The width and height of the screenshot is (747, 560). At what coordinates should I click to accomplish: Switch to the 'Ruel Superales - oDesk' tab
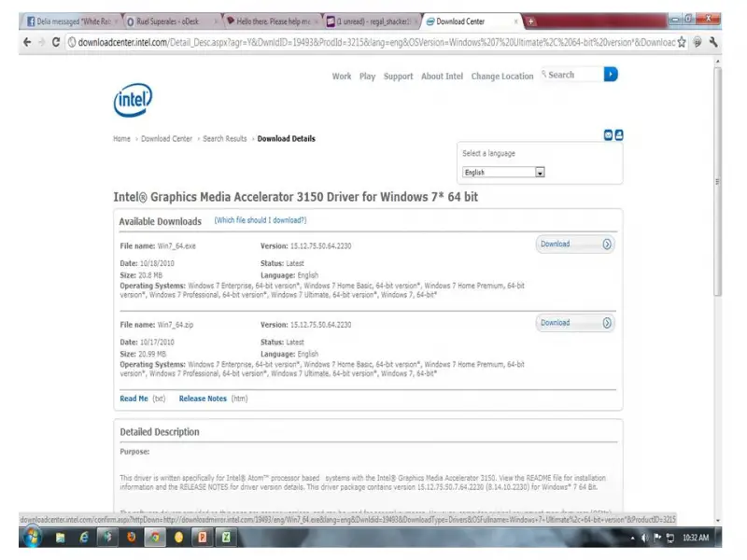click(x=171, y=21)
